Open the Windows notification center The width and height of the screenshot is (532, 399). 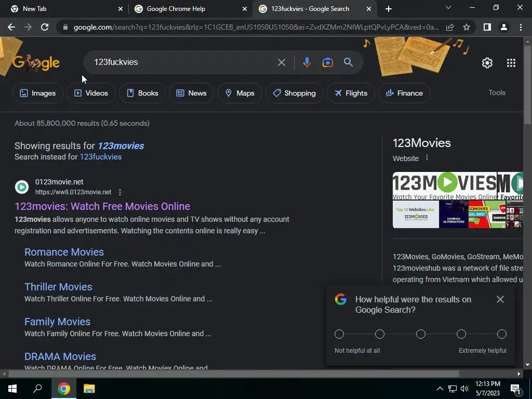[515, 389]
